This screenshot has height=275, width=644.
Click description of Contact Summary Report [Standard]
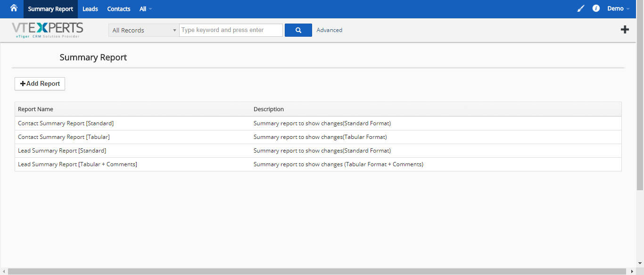pyautogui.click(x=322, y=123)
